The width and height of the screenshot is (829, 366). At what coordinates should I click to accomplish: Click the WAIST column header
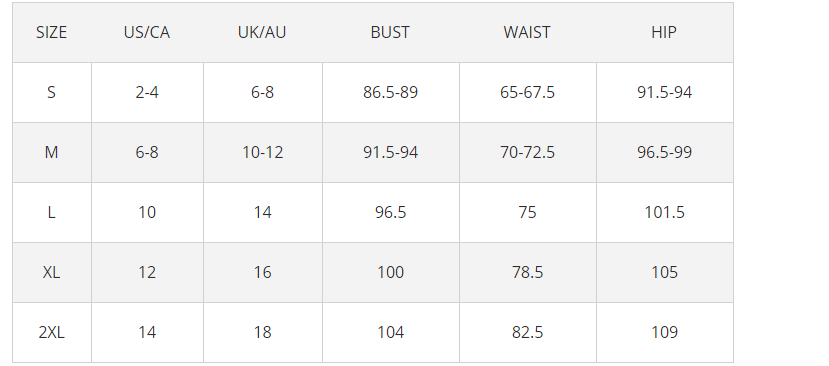(x=528, y=33)
